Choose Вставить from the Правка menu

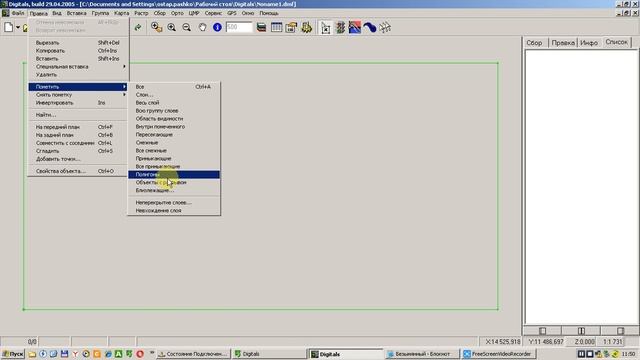78,58
